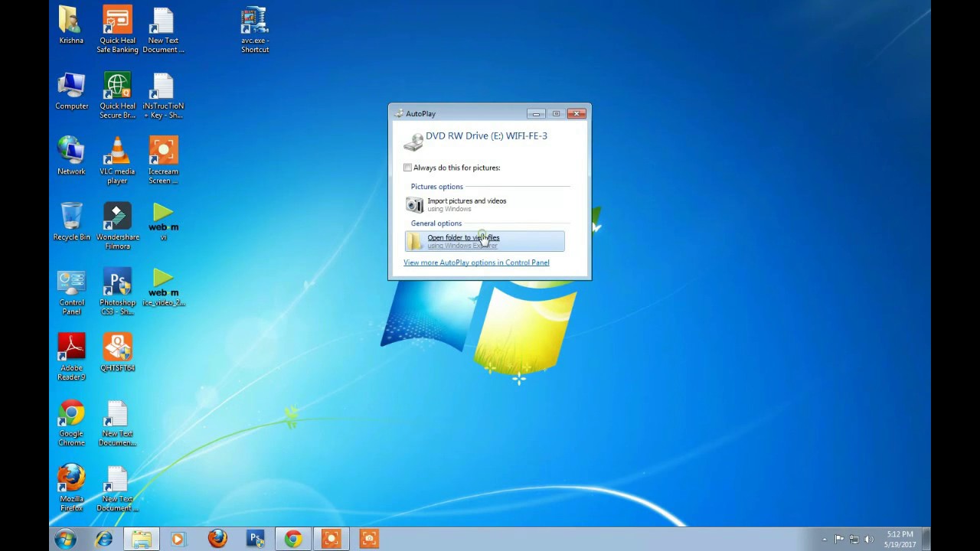Open Windows Media Player from taskbar
980x551 pixels.
pyautogui.click(x=178, y=539)
